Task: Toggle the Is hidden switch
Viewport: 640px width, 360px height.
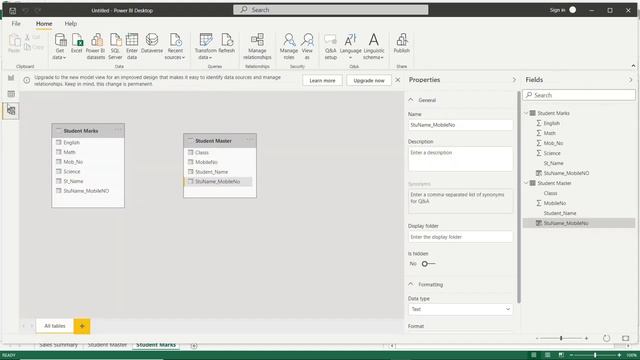Action: [x=428, y=264]
